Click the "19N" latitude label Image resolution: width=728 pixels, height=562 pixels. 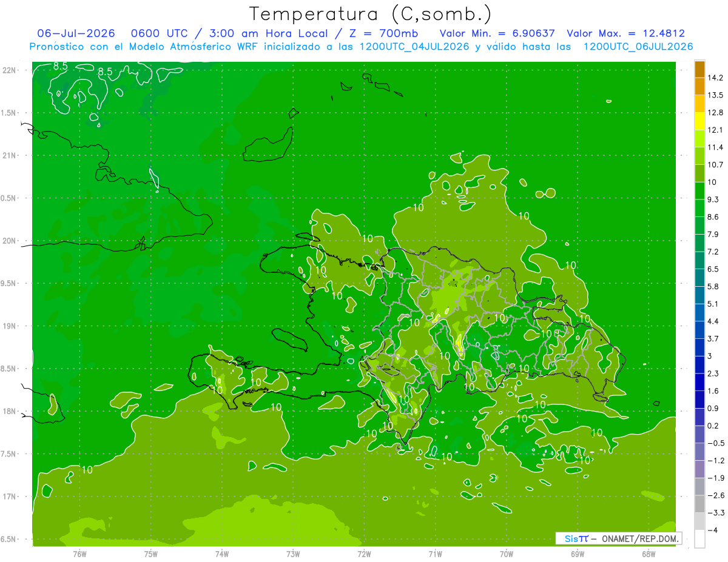point(10,326)
